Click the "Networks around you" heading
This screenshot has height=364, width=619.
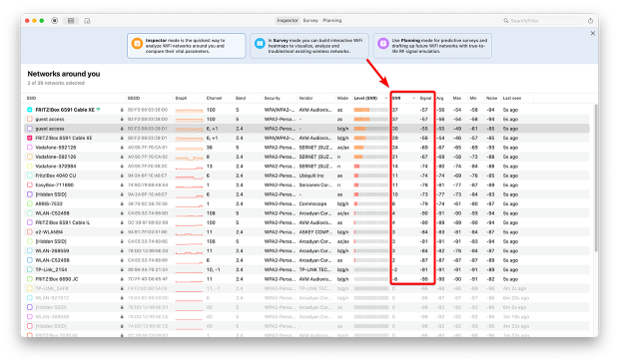click(64, 74)
